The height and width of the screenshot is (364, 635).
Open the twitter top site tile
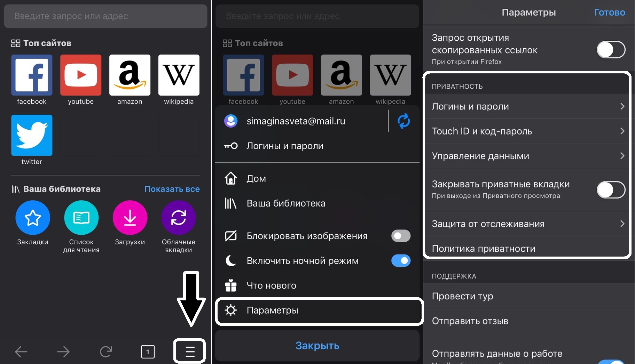pos(32,135)
